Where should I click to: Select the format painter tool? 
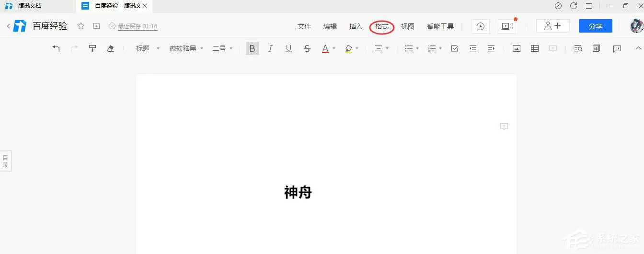coord(92,48)
